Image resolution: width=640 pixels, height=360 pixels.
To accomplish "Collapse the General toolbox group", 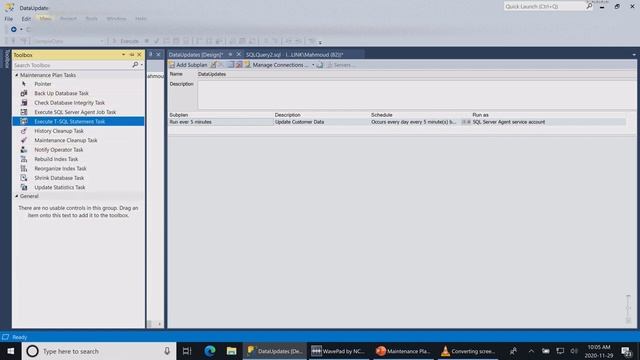I will [17, 196].
